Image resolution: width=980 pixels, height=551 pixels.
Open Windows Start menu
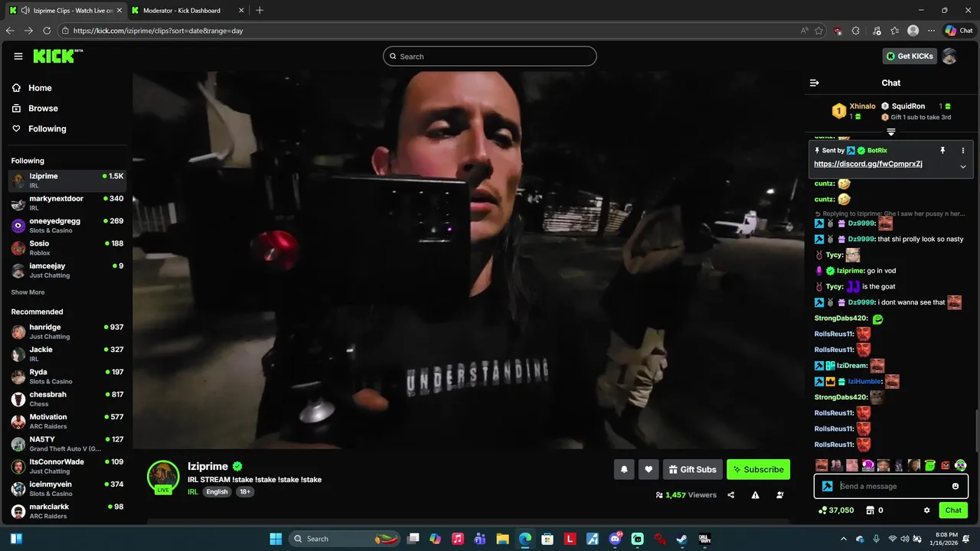coord(276,539)
